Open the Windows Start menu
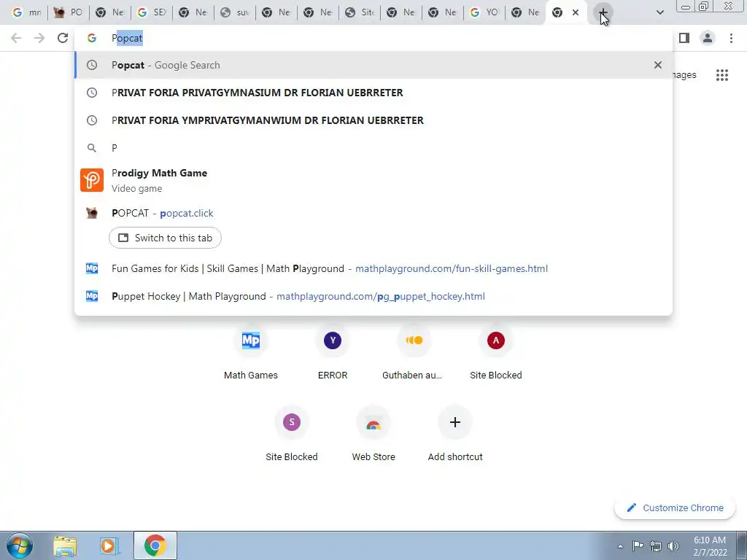The width and height of the screenshot is (747, 560). click(x=20, y=545)
